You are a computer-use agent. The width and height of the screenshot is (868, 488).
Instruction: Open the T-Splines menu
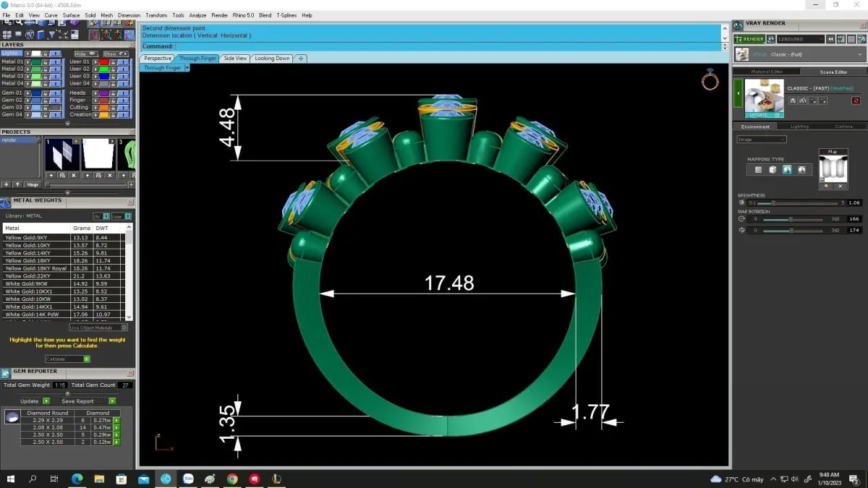pos(286,15)
